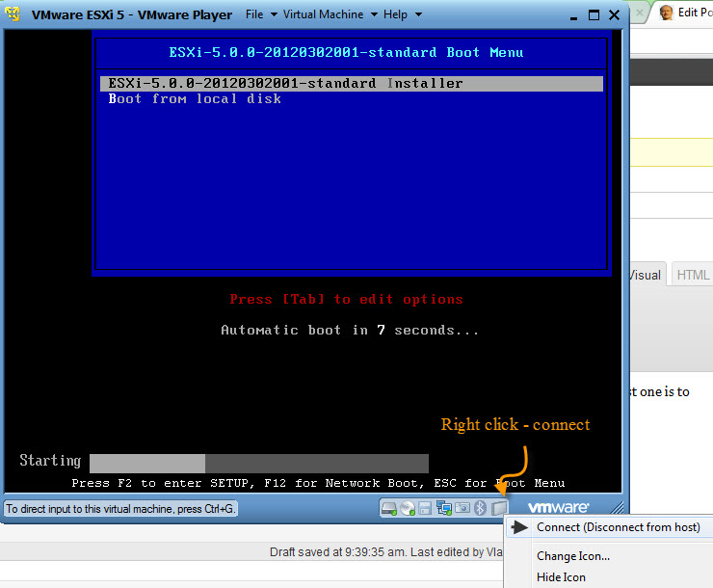The height and width of the screenshot is (588, 713).
Task: Open the File menu
Action: (254, 14)
